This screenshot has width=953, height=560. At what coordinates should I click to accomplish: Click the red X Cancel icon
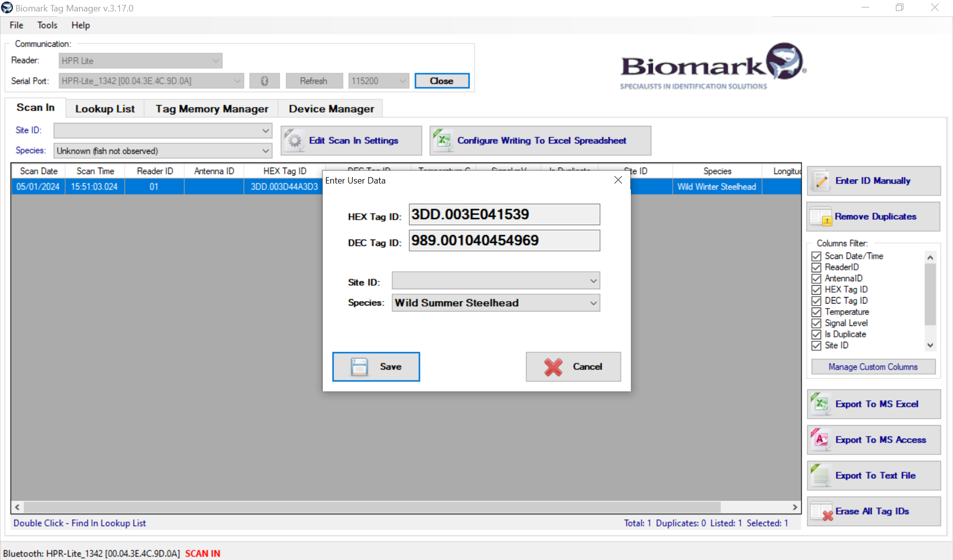click(553, 367)
